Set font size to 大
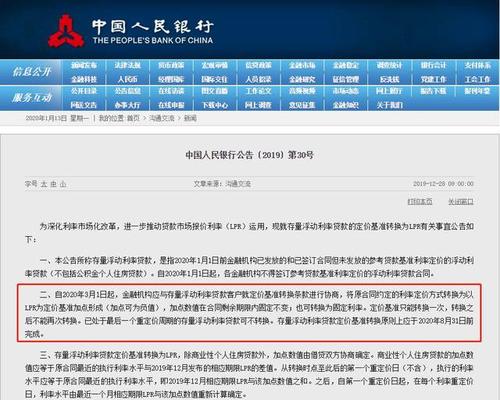 [44, 184]
